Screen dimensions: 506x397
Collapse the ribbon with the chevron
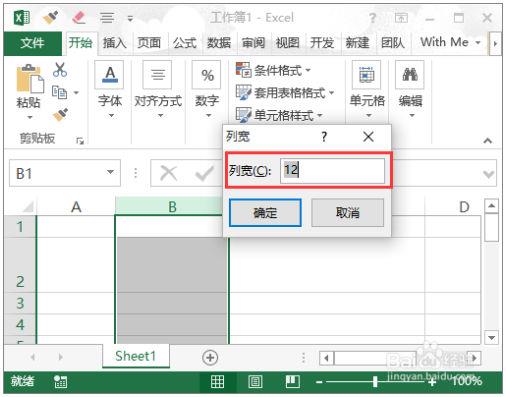pos(488,141)
